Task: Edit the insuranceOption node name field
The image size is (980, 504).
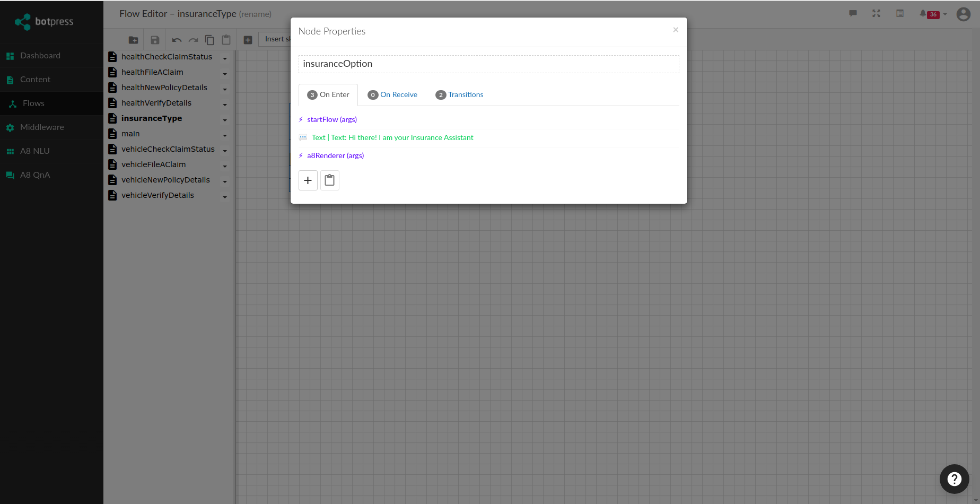Action: pyautogui.click(x=489, y=64)
